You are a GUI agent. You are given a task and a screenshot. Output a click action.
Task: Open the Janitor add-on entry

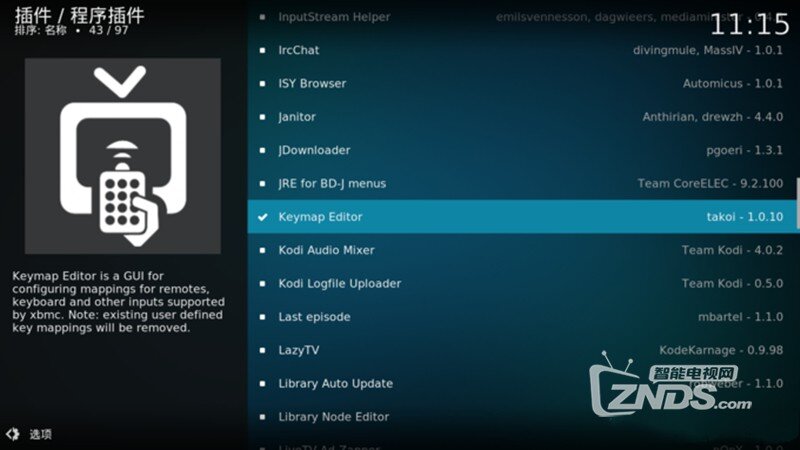point(523,117)
